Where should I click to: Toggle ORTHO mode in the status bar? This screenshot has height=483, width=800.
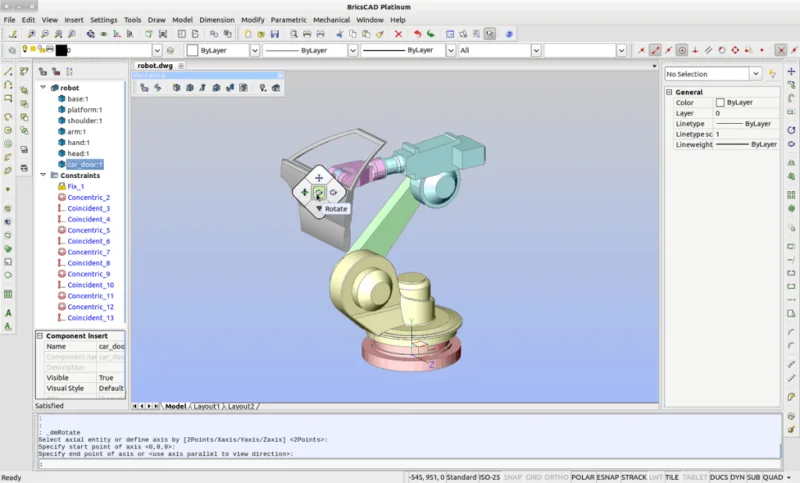coord(557,477)
